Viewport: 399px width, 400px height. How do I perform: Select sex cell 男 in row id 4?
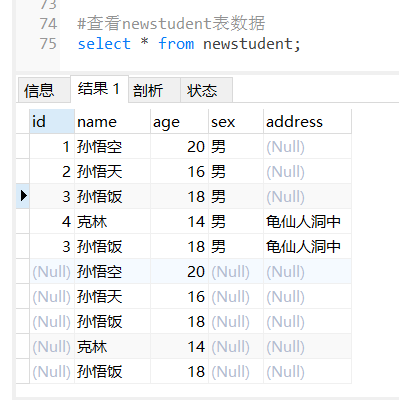pos(236,222)
